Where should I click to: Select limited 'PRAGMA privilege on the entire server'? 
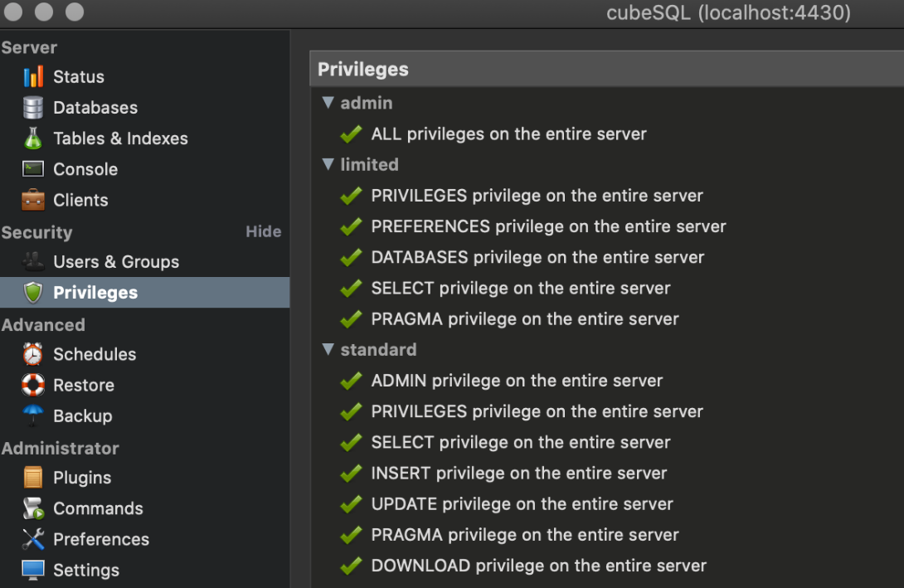point(525,318)
